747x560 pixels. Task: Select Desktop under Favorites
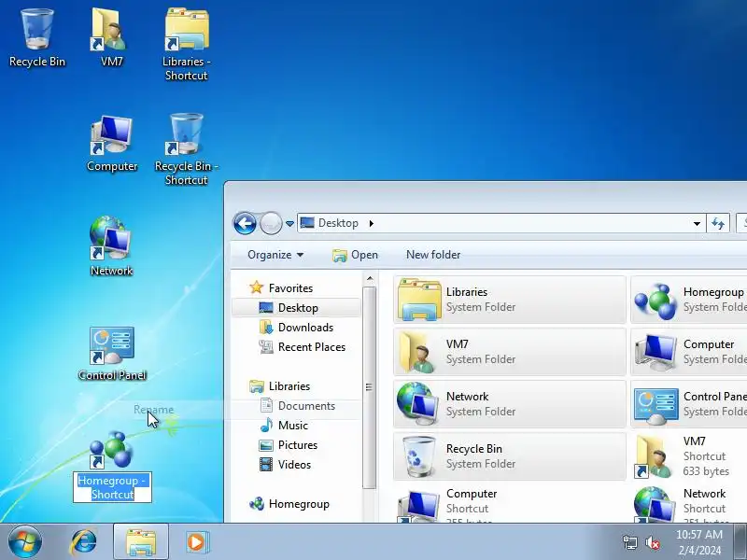[x=296, y=308]
